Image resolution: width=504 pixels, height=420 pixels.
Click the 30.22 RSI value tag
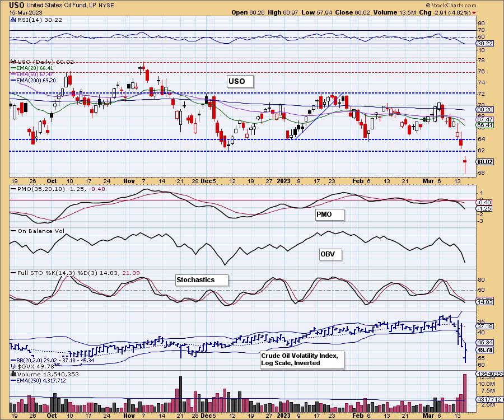click(x=484, y=43)
